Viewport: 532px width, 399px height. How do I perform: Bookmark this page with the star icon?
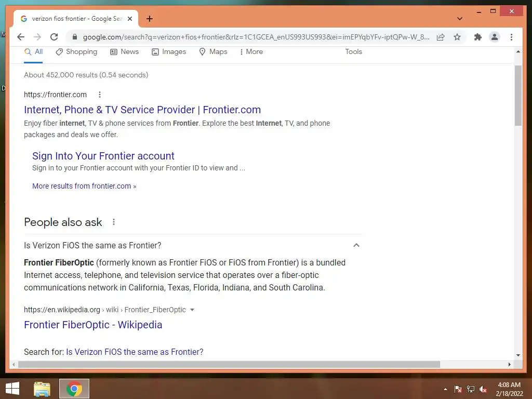coord(457,37)
